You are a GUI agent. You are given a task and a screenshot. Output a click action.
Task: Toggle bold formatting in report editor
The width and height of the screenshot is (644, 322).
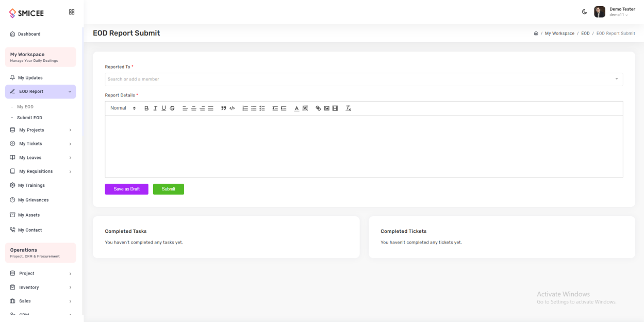coord(146,108)
